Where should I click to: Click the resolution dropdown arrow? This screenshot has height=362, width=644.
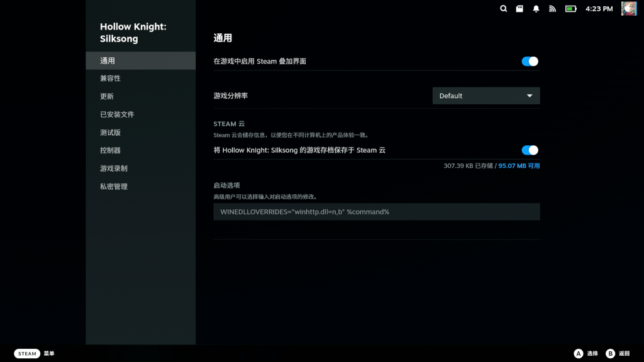click(530, 96)
